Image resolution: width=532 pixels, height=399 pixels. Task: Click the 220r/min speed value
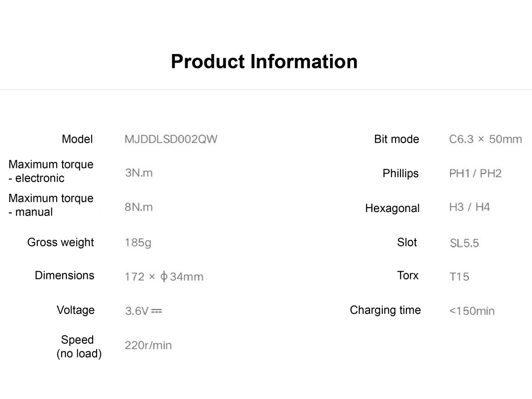pyautogui.click(x=148, y=345)
